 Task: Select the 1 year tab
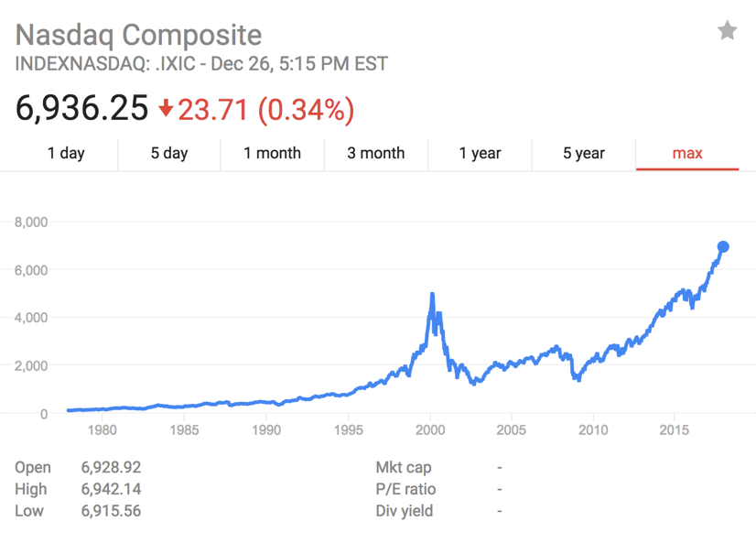[480, 153]
